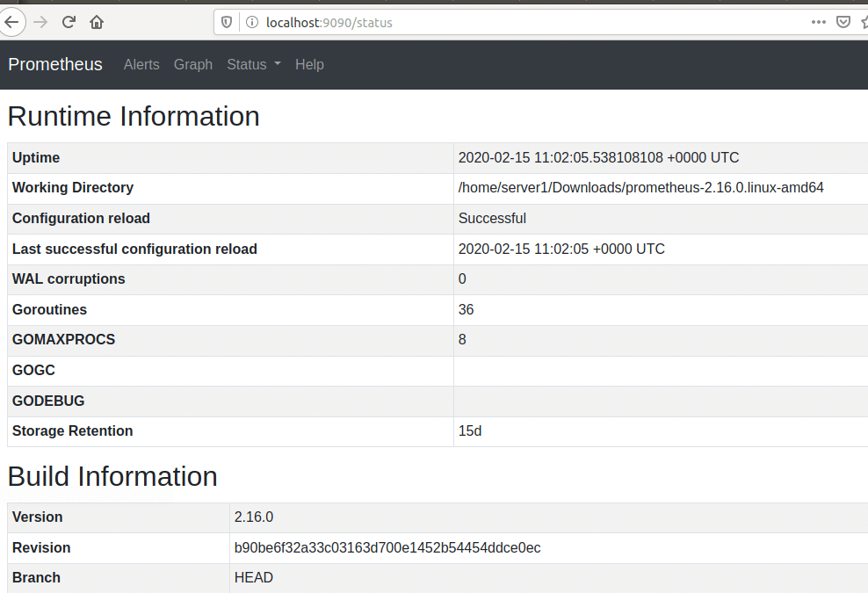The height and width of the screenshot is (593, 868).
Task: Click the Storage Retention value 15d
Action: coord(470,430)
